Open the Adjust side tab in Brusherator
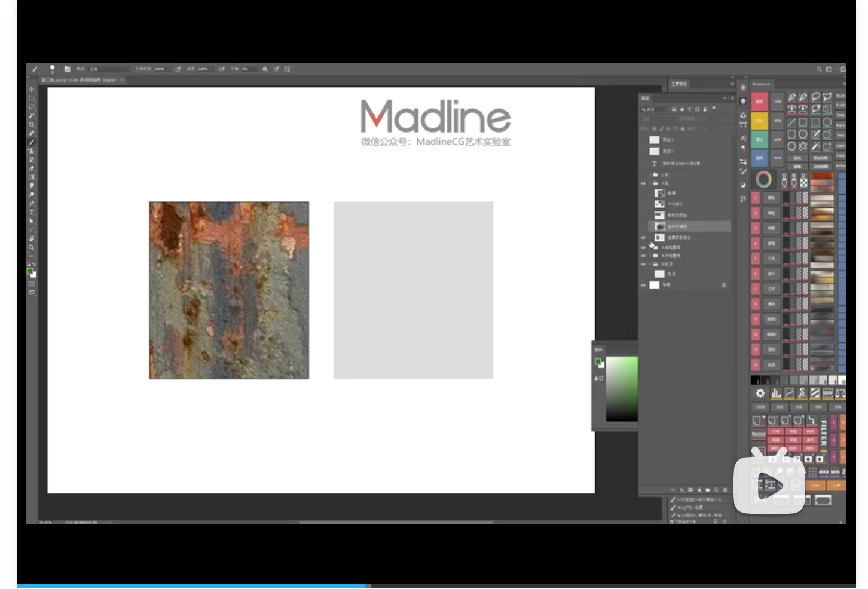This screenshot has width=868, height=589. coord(841,125)
